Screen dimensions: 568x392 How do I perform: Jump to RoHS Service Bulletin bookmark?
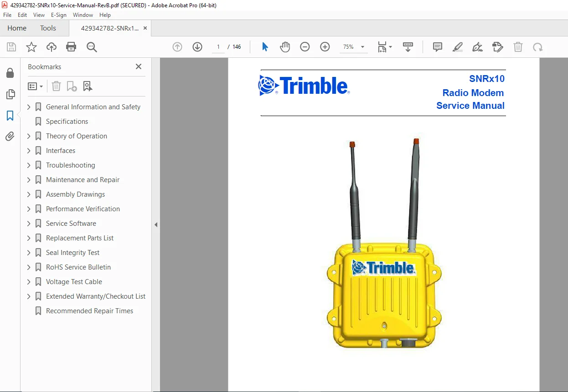(78, 267)
